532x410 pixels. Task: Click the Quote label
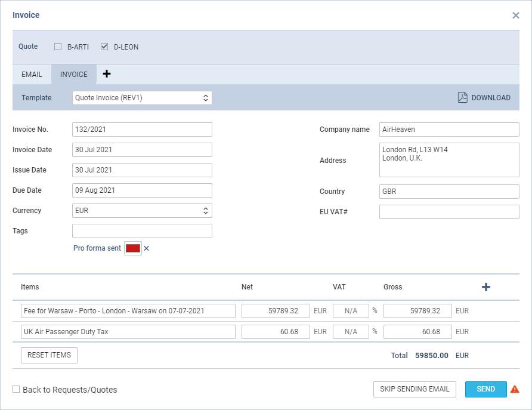pyautogui.click(x=28, y=47)
